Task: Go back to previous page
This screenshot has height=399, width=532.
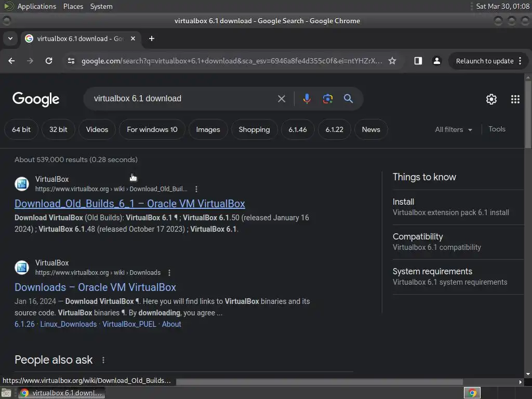Action: (x=11, y=61)
